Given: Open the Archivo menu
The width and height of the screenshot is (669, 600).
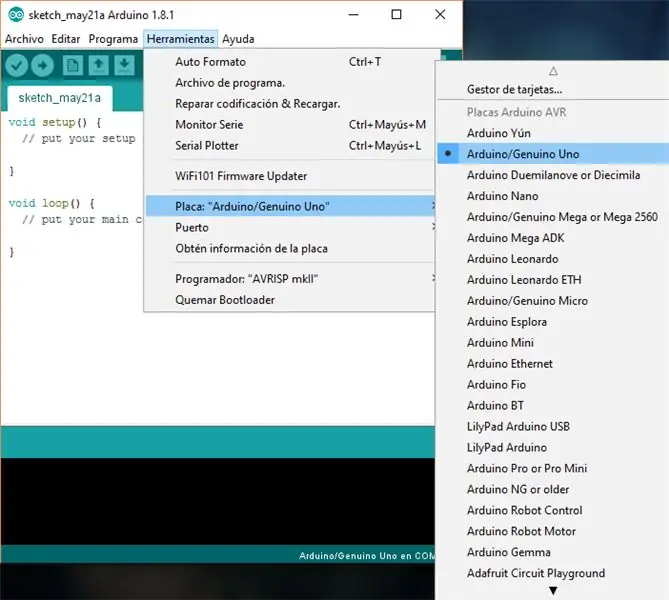Looking at the screenshot, I should (x=24, y=39).
